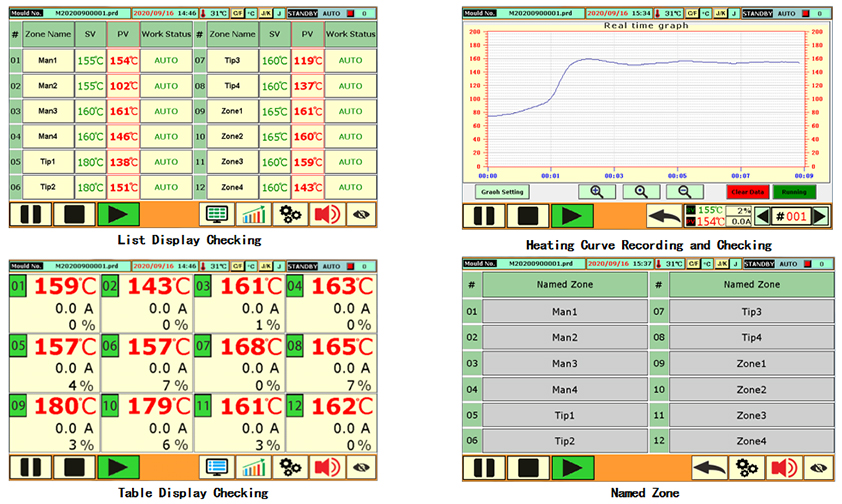Open gear settings in the List Display panel
This screenshot has height=504, width=842.
click(292, 214)
